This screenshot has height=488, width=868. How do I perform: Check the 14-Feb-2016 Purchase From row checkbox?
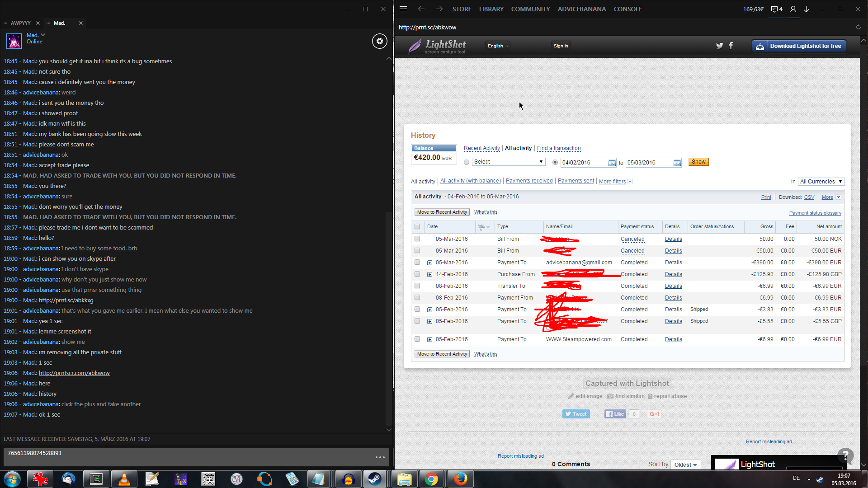coord(417,274)
